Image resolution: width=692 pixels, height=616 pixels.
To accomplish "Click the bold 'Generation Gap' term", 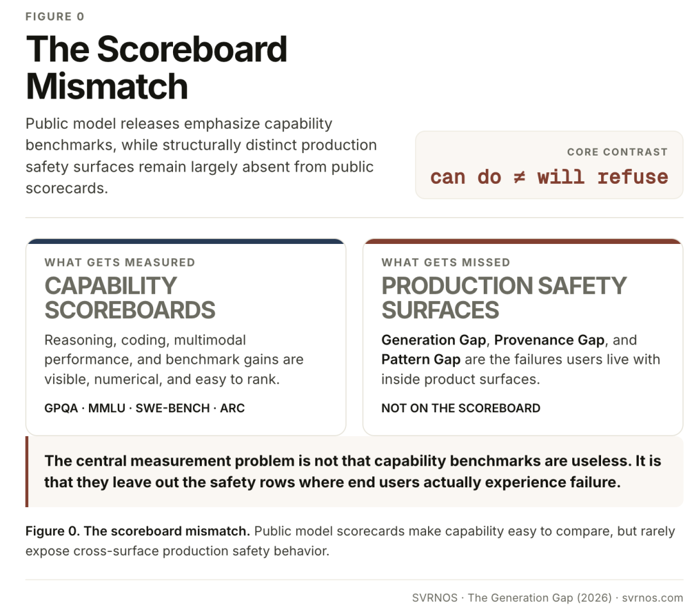I will [433, 340].
